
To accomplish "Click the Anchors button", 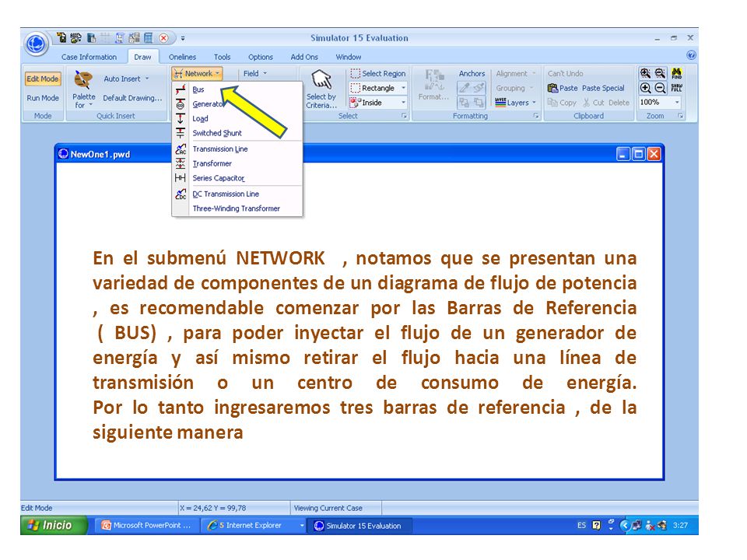I will point(472,74).
